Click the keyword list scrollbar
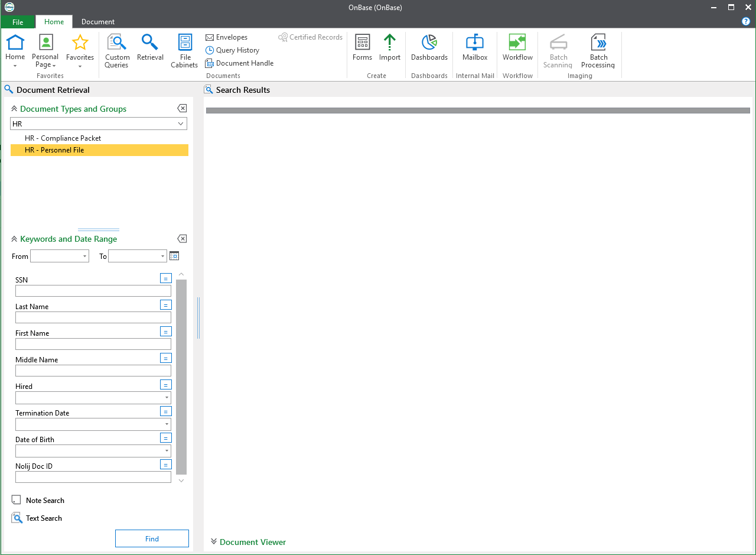The image size is (756, 555). pos(181,377)
